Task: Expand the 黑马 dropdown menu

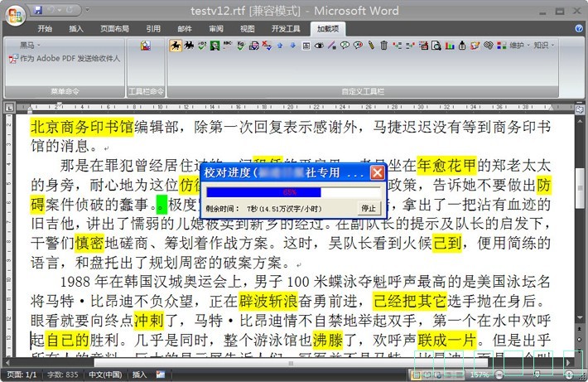Action: coord(29,46)
